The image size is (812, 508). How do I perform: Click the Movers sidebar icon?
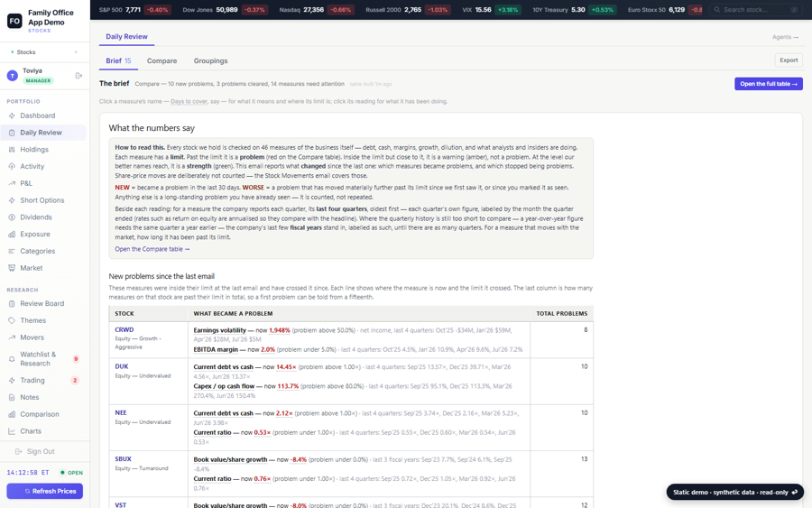[12, 337]
